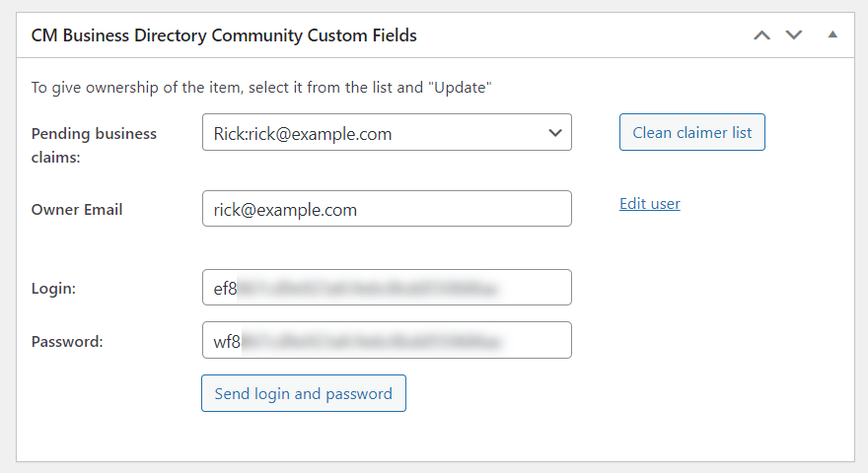Click the Owner Email label
Viewport: 868px width, 473px height.
pos(77,209)
